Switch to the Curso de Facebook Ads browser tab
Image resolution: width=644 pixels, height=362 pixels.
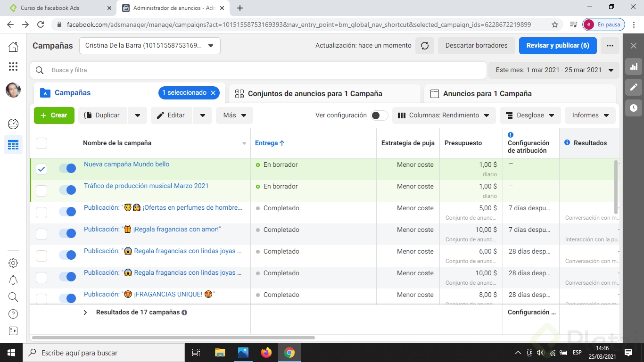point(60,8)
